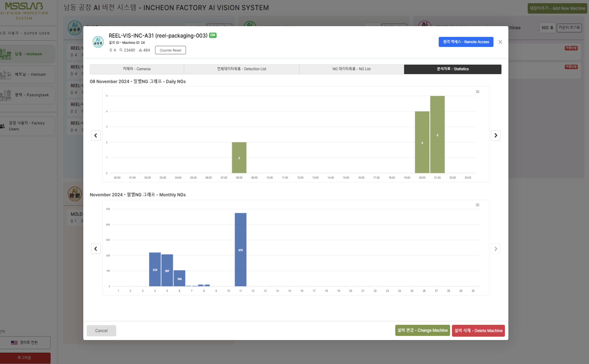Viewport: 589px width, 364px height.
Task: Click the 08:00 daily bar with value 2
Action: 239,158
